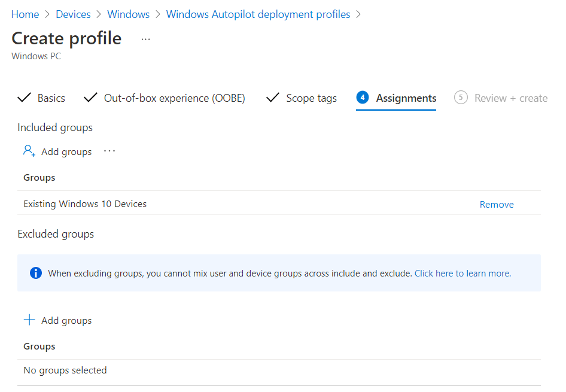Open Windows Autopilot deployment profiles breadcrumb link
The image size is (566, 392).
tap(258, 14)
